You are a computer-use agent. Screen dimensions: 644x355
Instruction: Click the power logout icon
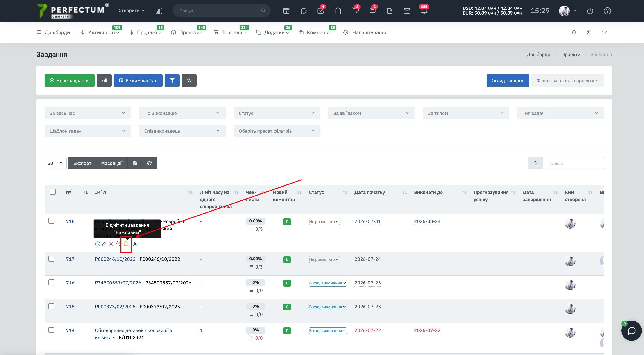[590, 11]
